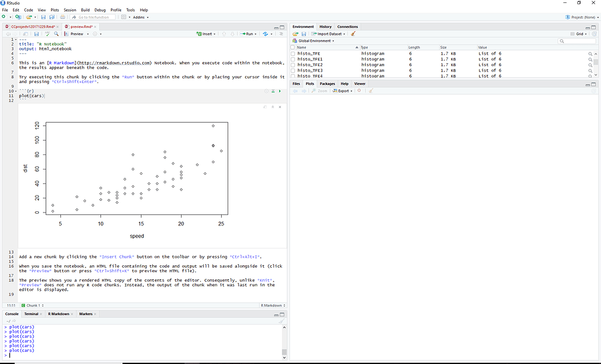The width and height of the screenshot is (601, 364).
Task: Clear the chunk output with the X icon
Action: tap(280, 107)
